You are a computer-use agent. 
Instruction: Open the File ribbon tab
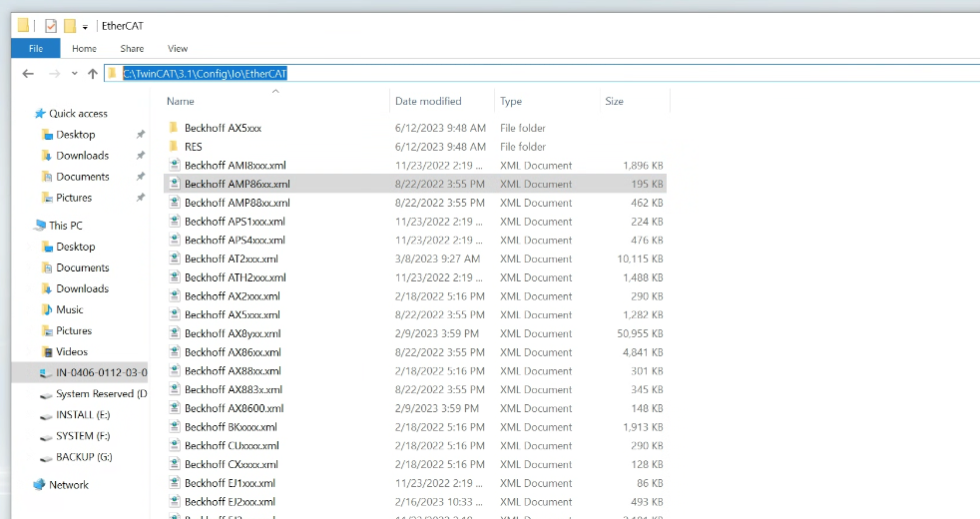pos(36,48)
